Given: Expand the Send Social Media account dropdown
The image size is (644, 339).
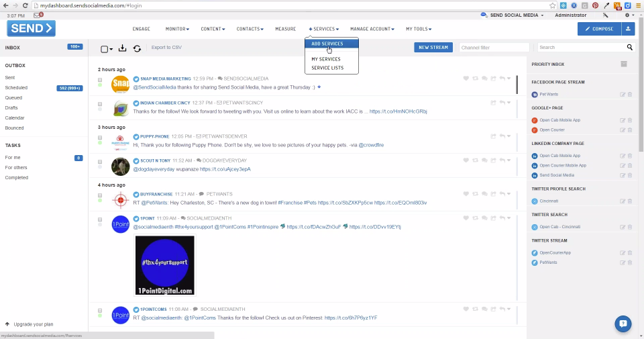Looking at the screenshot, I should coord(517,15).
